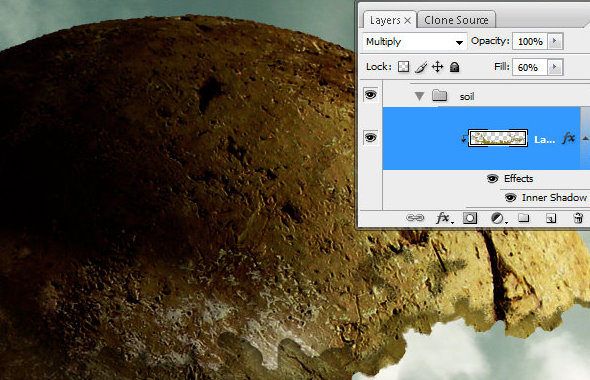Image resolution: width=590 pixels, height=380 pixels.
Task: Click the Link layers icon
Action: coord(415,218)
